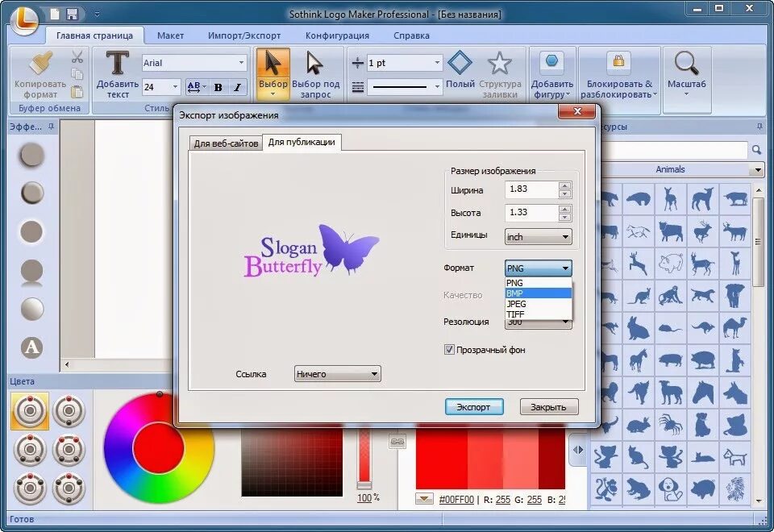Click the Ширина 1.83 input field
This screenshot has height=532, width=774.
point(531,189)
